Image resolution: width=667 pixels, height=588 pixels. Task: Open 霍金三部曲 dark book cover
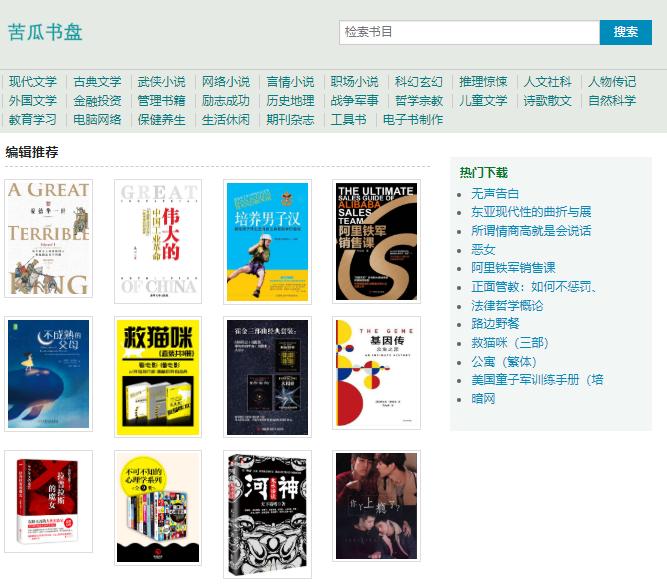(267, 377)
